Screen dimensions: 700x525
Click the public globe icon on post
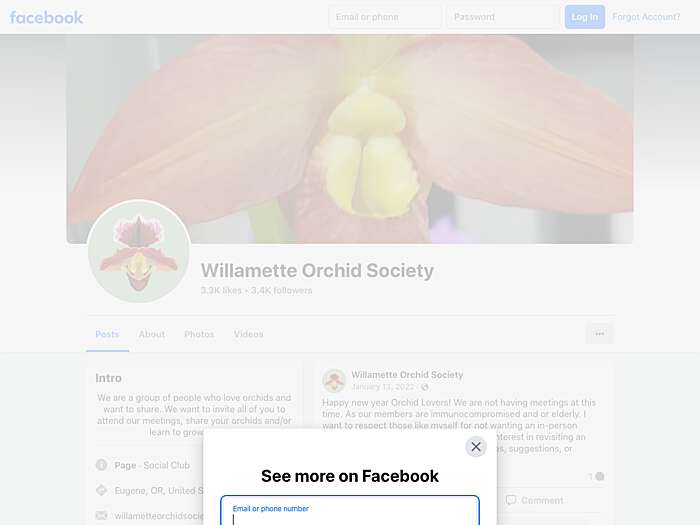[x=425, y=387]
